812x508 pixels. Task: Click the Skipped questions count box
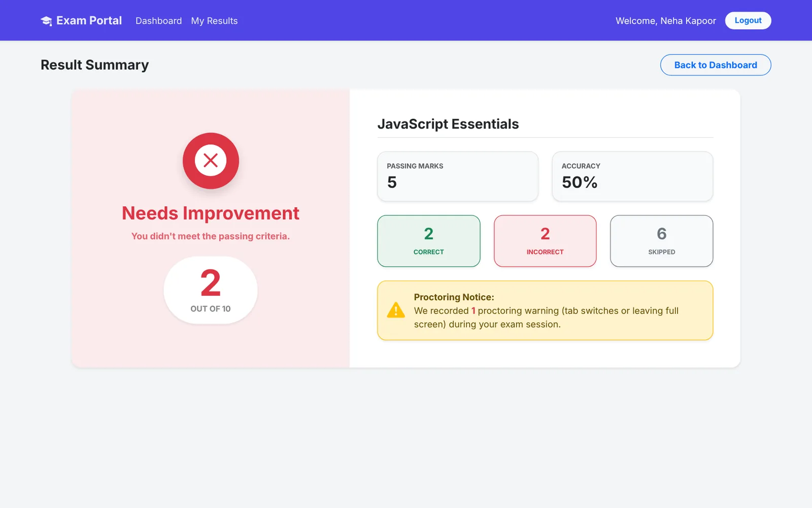click(662, 241)
